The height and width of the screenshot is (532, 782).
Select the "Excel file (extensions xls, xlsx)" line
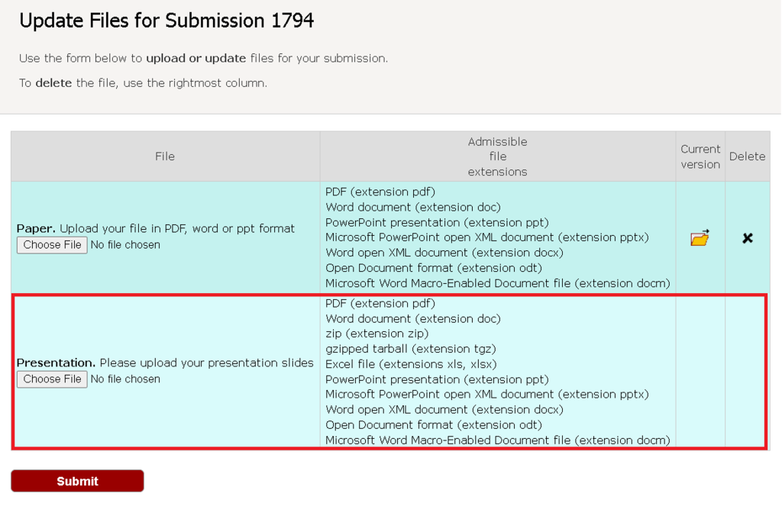[x=411, y=364]
